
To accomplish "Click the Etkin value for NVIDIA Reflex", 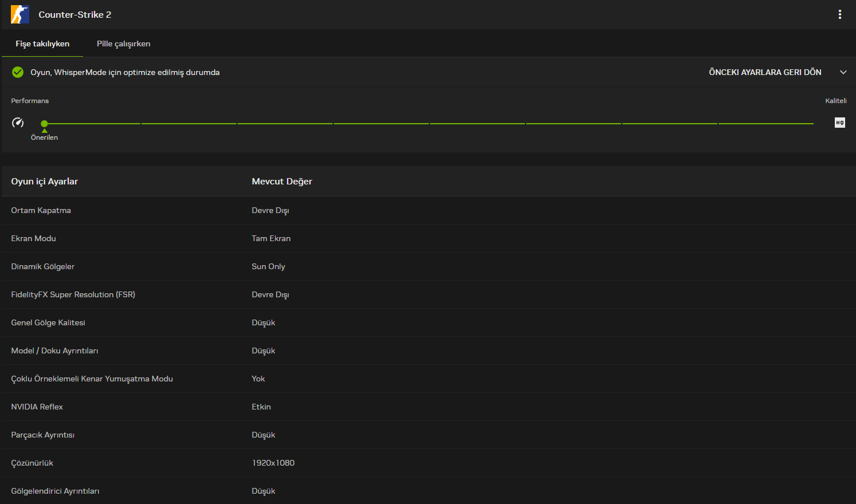I will tap(261, 407).
